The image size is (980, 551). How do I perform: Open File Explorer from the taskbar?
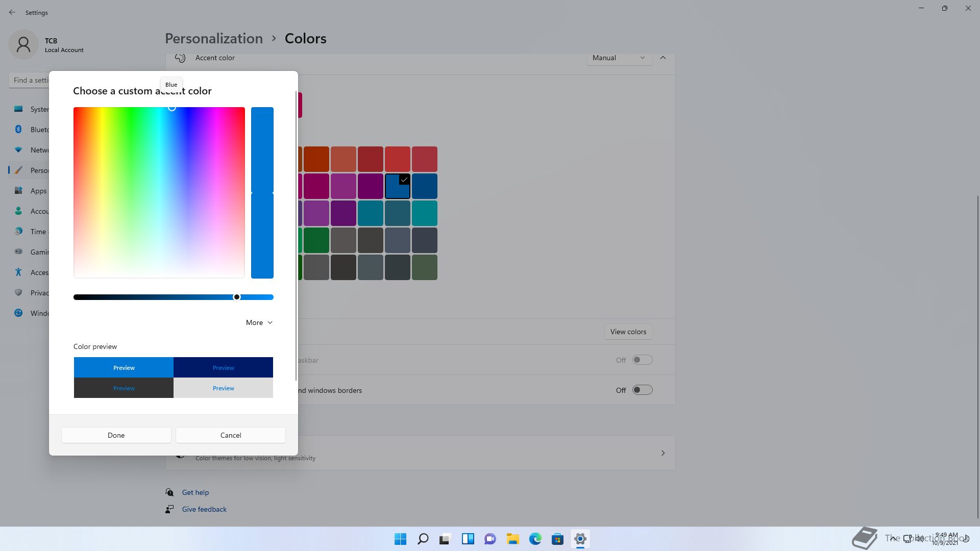pos(512,539)
